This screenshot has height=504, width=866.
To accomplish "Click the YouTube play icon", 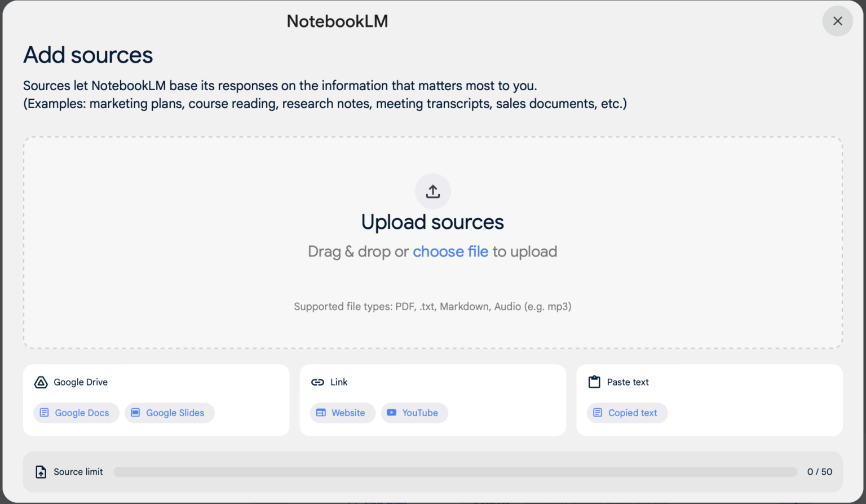I will [x=392, y=413].
